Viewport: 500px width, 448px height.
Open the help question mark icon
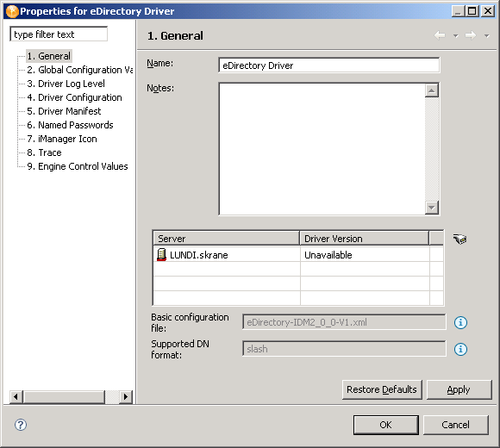tap(21, 425)
